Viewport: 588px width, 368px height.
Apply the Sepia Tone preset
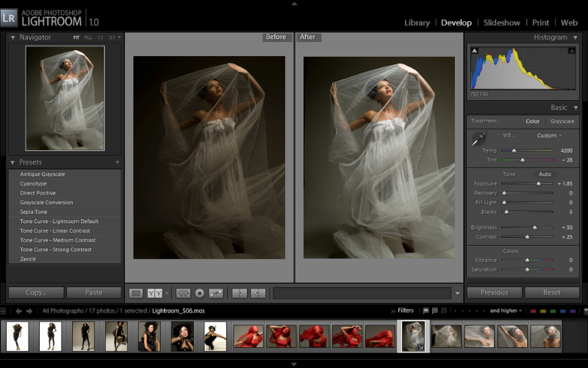point(35,212)
